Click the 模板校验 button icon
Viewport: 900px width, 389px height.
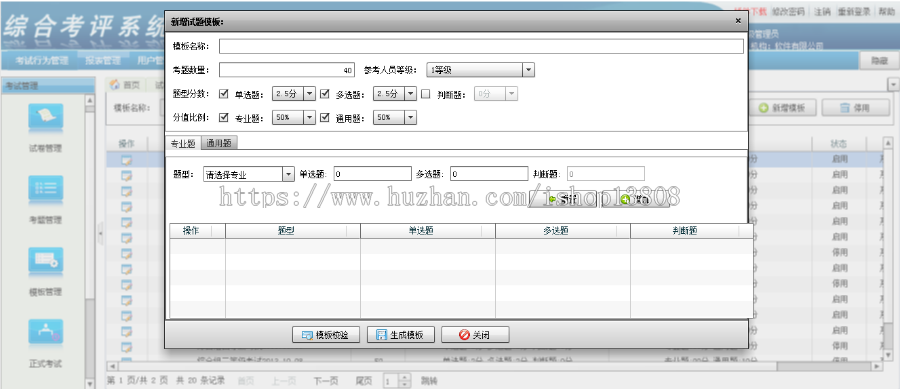coord(307,335)
